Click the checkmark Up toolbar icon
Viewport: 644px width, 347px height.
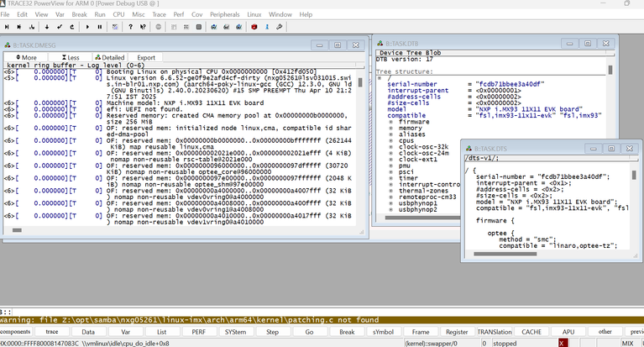60,27
